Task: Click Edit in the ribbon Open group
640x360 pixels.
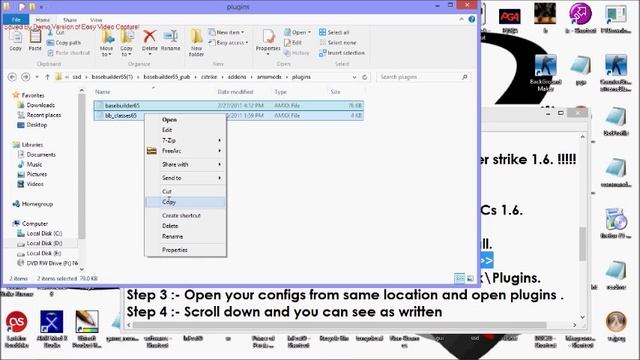Action: point(293,42)
